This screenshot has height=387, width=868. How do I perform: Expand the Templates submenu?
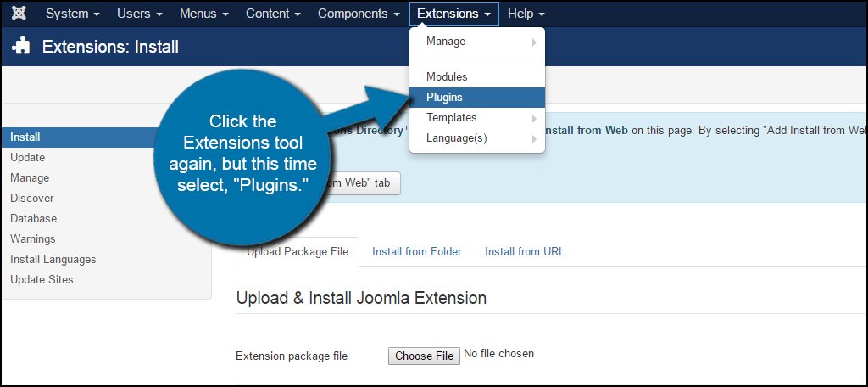(x=477, y=118)
